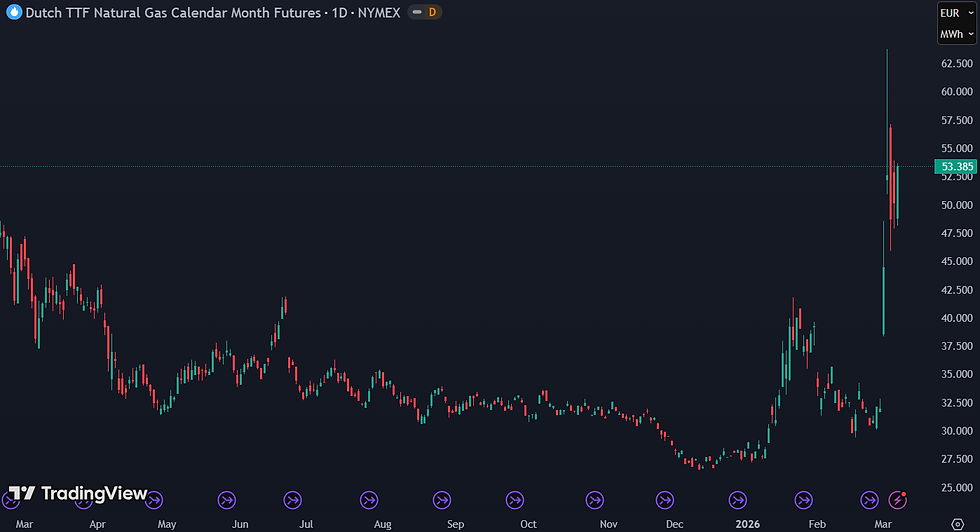
Task: Open the MWh unit dropdown
Action: click(956, 34)
